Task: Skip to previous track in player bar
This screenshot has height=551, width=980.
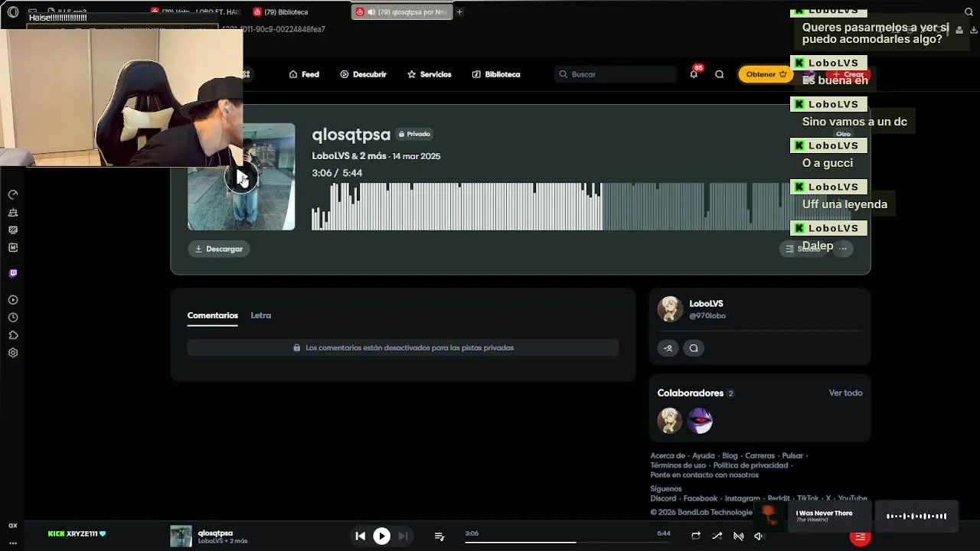Action: coord(360,536)
